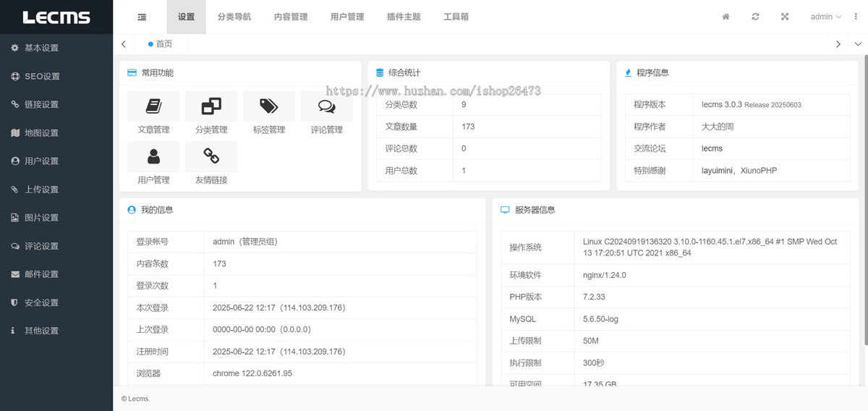
Task: Open 上传设置 in the sidebar
Action: click(x=56, y=190)
